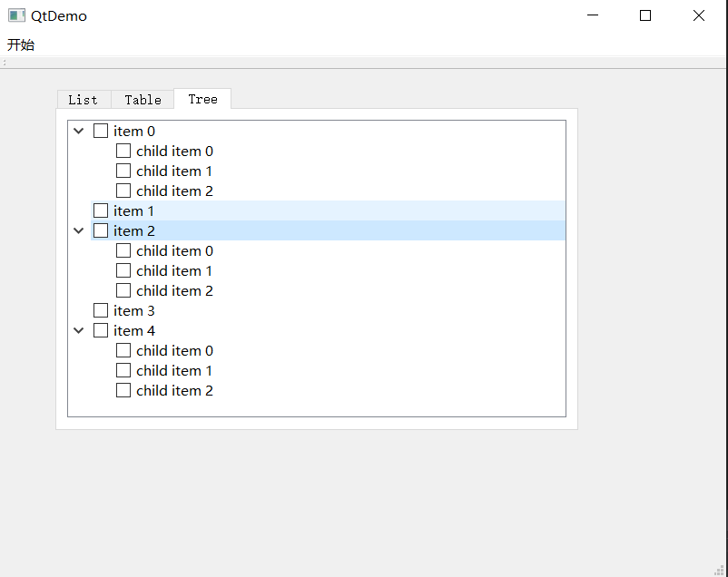The image size is (728, 577).
Task: Collapse the item 2 branch arrow
Action: click(x=79, y=231)
